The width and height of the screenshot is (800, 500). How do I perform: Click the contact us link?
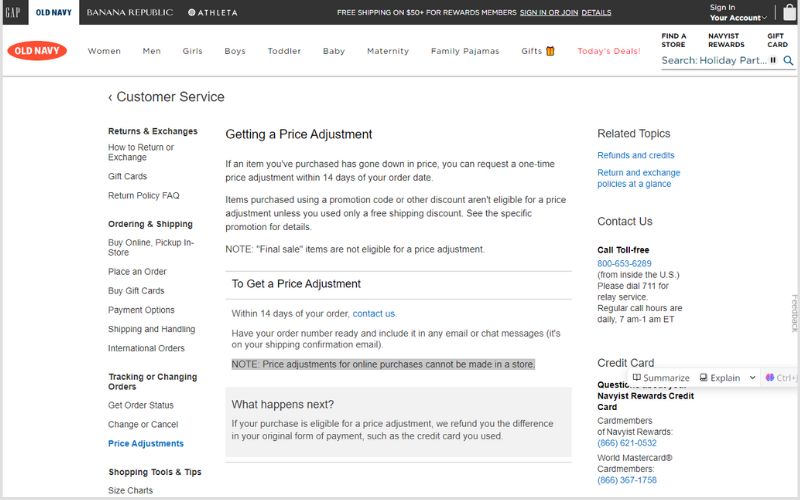point(374,313)
